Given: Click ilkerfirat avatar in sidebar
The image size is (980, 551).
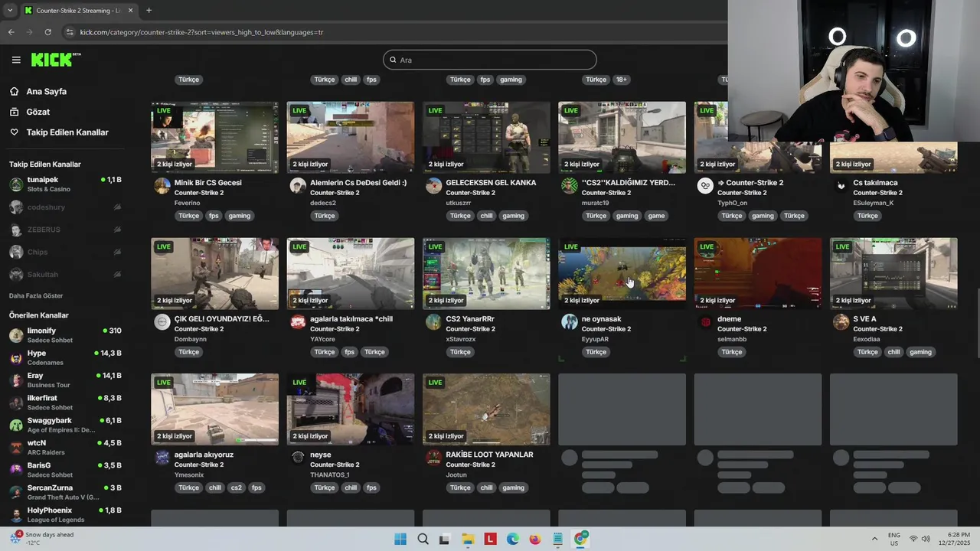Looking at the screenshot, I should 16,403.
